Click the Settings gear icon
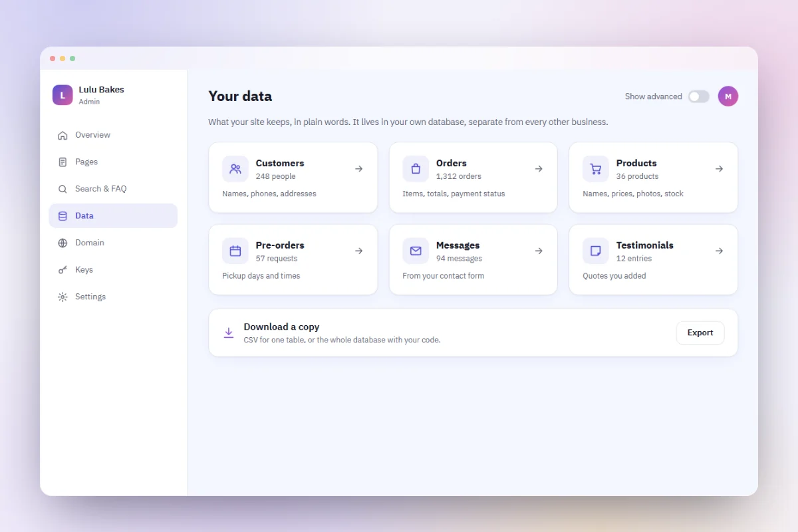Image resolution: width=798 pixels, height=532 pixels. [x=63, y=297]
